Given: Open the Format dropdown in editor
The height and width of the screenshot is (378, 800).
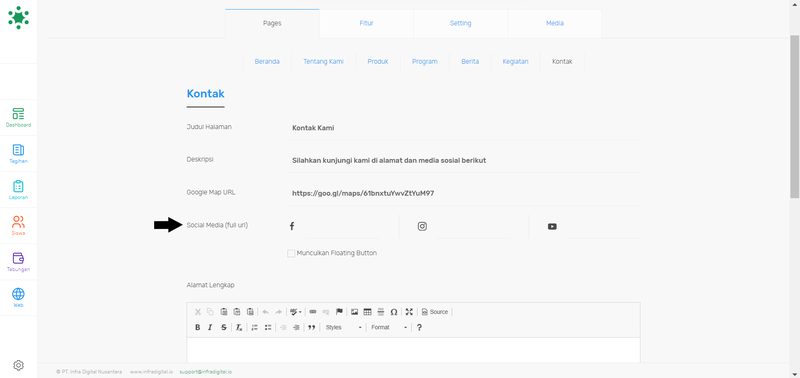Looking at the screenshot, I should click(x=389, y=327).
